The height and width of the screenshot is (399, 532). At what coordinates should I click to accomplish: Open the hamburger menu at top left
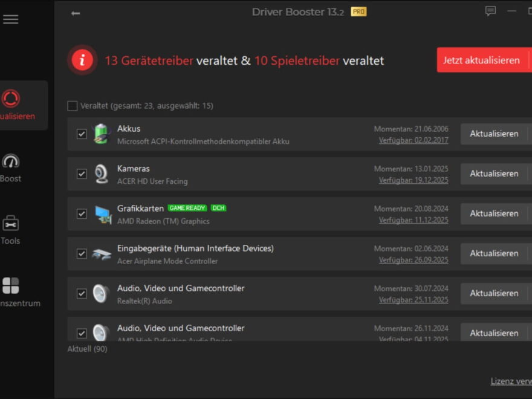click(10, 19)
